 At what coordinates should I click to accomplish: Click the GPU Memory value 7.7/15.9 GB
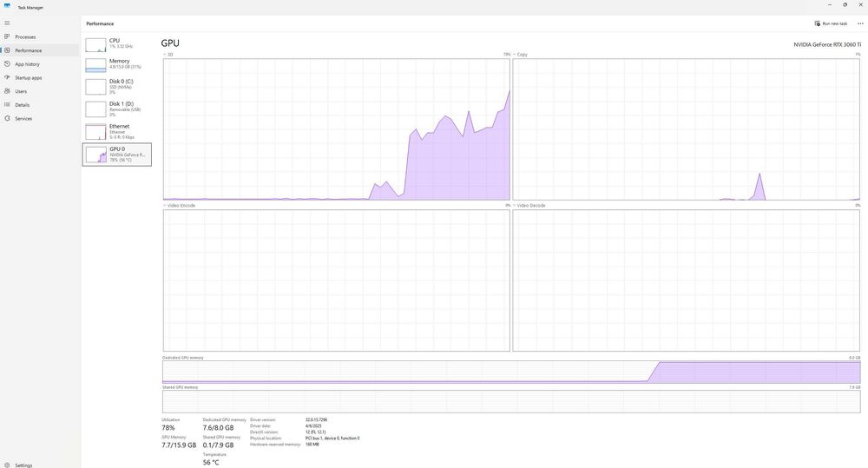tap(179, 445)
